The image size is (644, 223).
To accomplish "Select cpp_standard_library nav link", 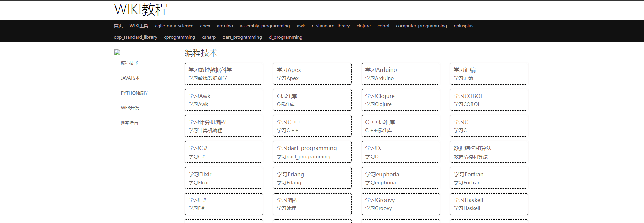I will 136,37.
